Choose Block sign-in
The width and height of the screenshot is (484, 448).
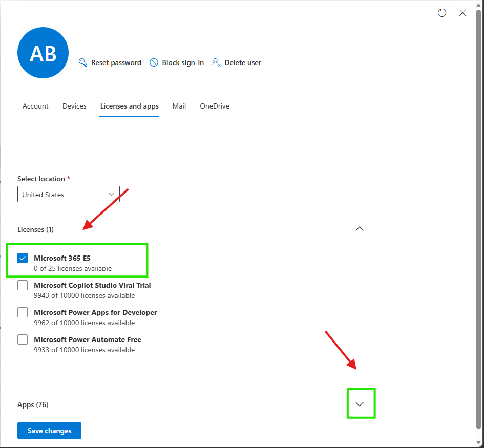pos(177,62)
